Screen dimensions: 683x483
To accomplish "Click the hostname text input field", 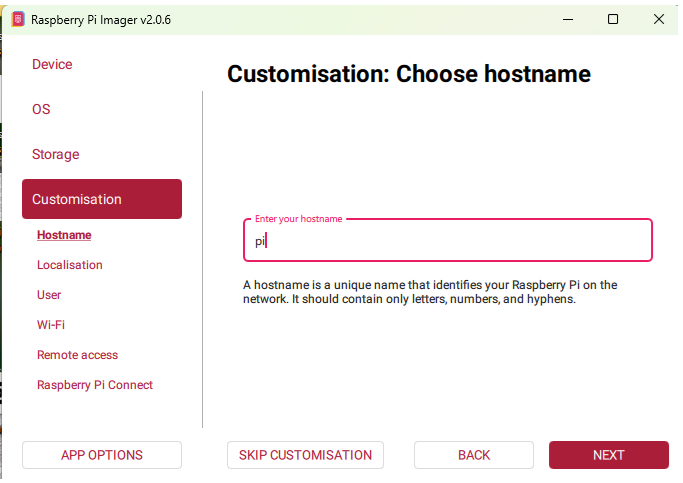I will [x=447, y=241].
